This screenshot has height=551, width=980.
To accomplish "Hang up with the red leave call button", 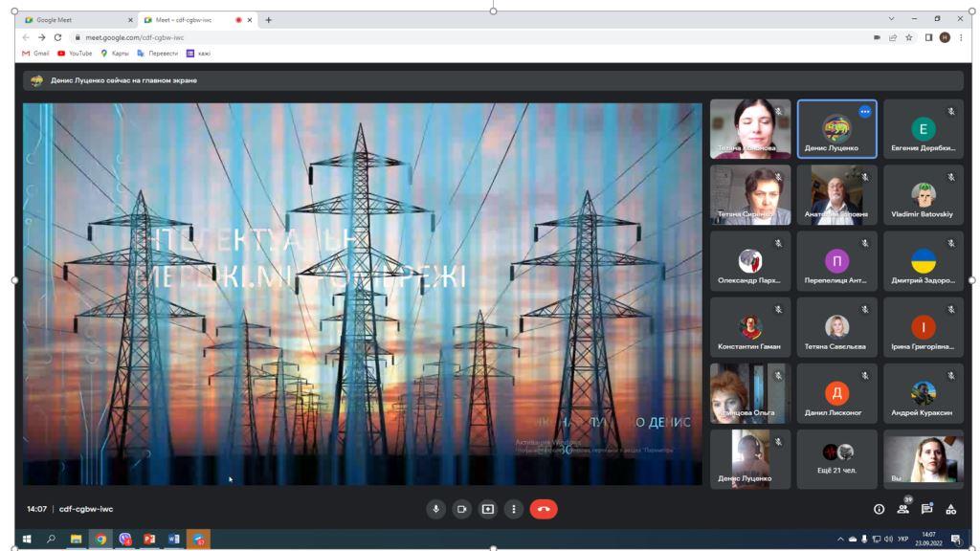I will [544, 509].
